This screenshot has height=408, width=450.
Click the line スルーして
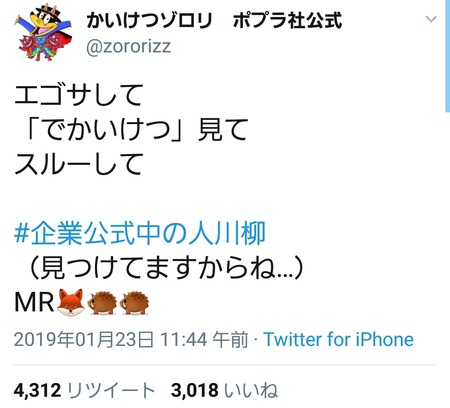pyautogui.click(x=79, y=164)
